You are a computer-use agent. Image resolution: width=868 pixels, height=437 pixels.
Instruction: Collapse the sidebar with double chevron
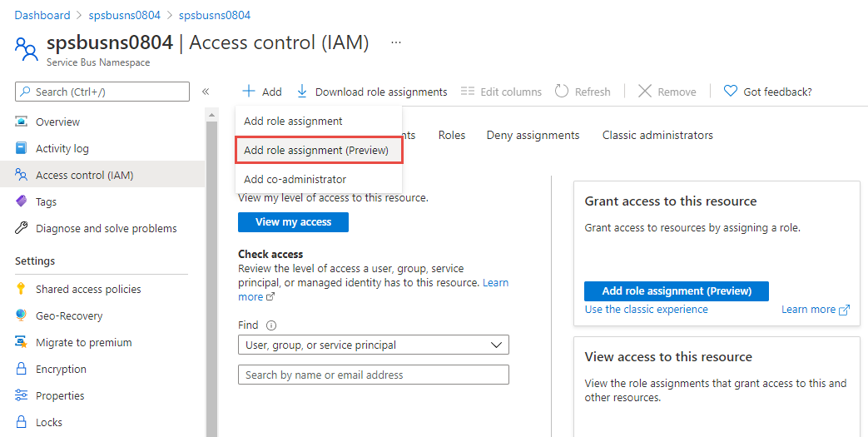206,92
